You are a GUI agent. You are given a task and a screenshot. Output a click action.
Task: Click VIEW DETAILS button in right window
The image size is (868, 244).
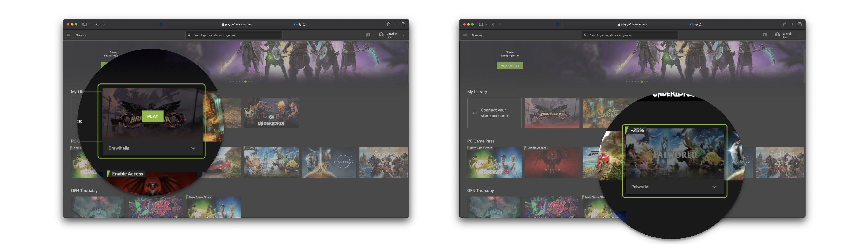click(x=510, y=66)
